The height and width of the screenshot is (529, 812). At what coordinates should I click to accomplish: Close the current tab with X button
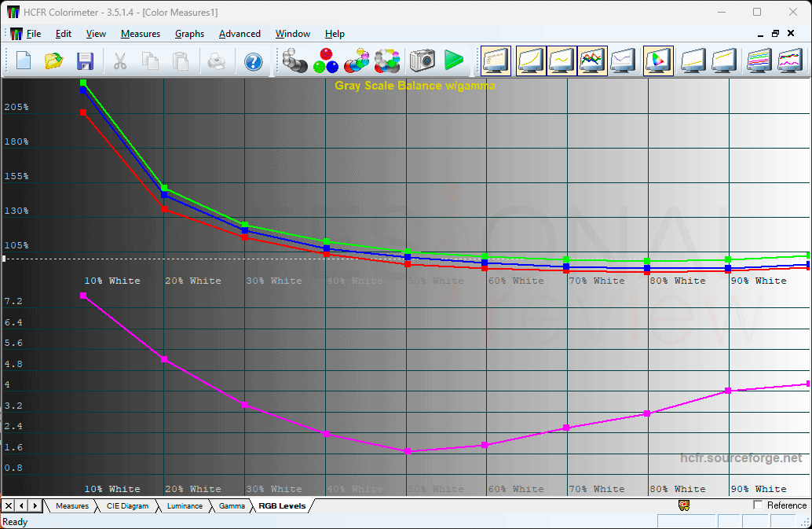[9, 505]
